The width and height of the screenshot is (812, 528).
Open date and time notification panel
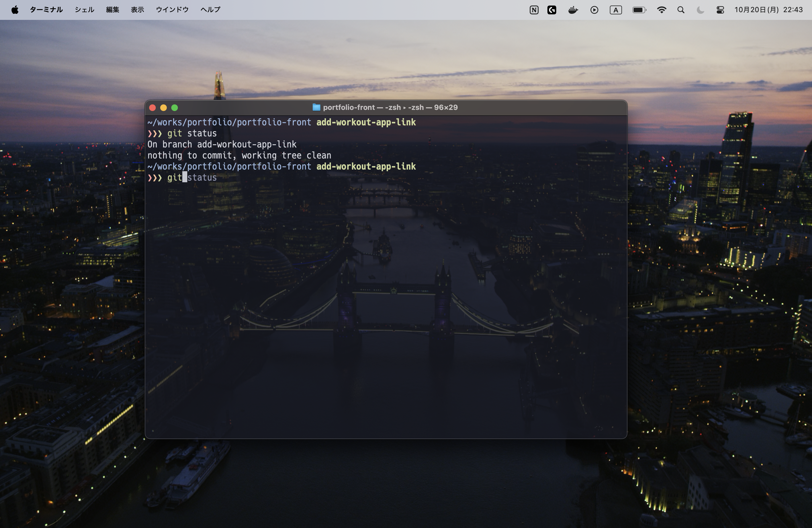768,10
